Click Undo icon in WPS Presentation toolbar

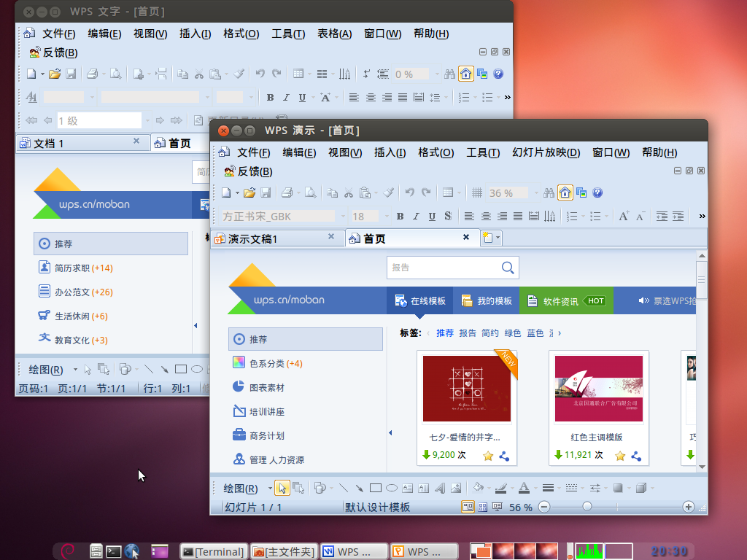[410, 192]
